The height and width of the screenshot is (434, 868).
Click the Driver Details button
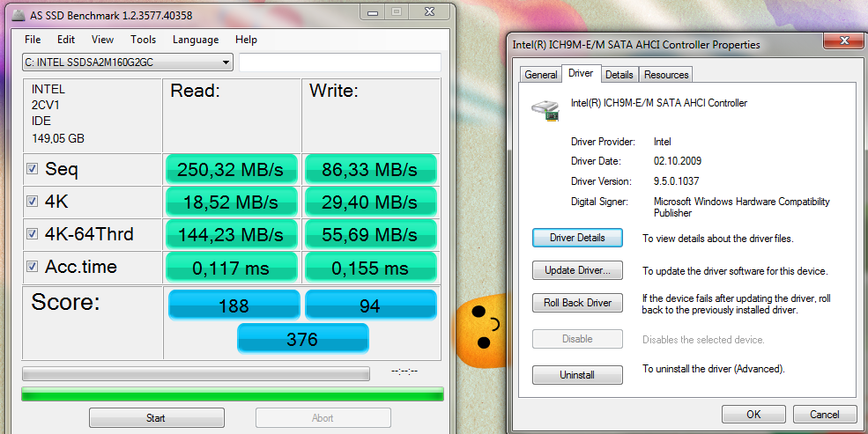point(577,238)
